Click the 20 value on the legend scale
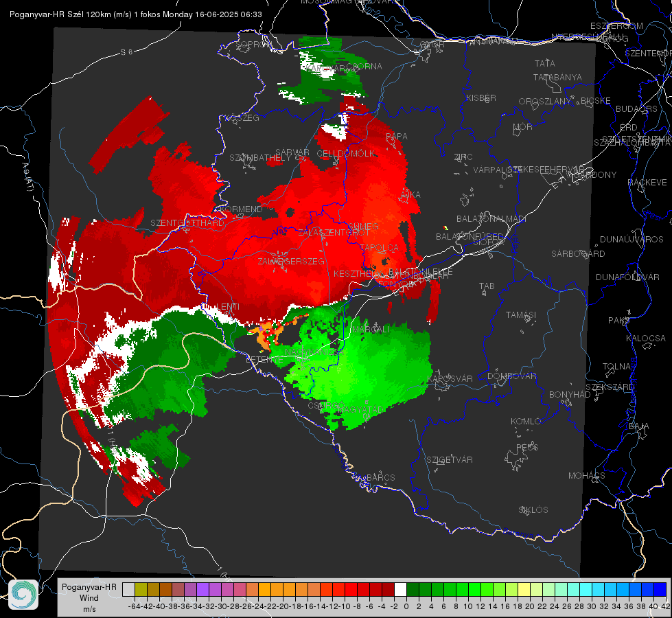Image resolution: width=672 pixels, height=618 pixels. pos(530,606)
